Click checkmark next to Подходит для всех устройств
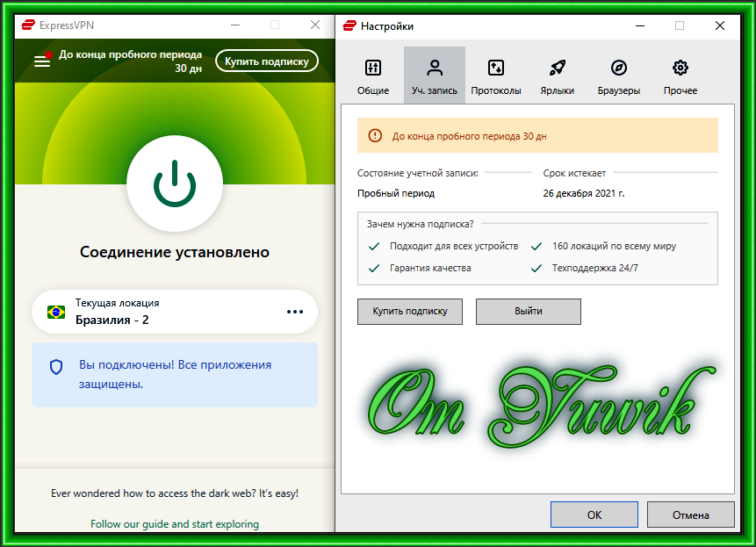Viewport: 756px width, 547px height. pos(374,246)
